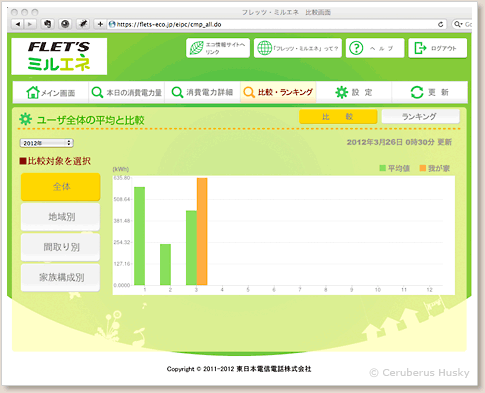Image resolution: width=485 pixels, height=393 pixels.
Task: Switch to ランキング view
Action: (420, 117)
